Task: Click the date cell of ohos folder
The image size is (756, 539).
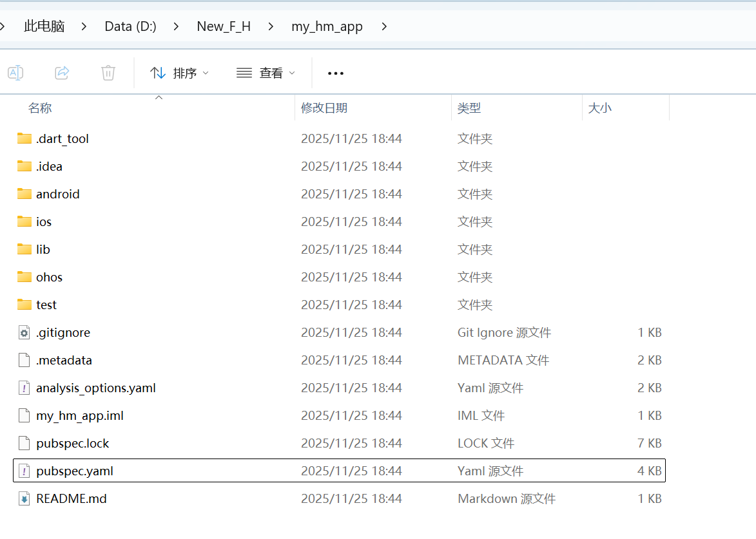Action: coord(351,277)
